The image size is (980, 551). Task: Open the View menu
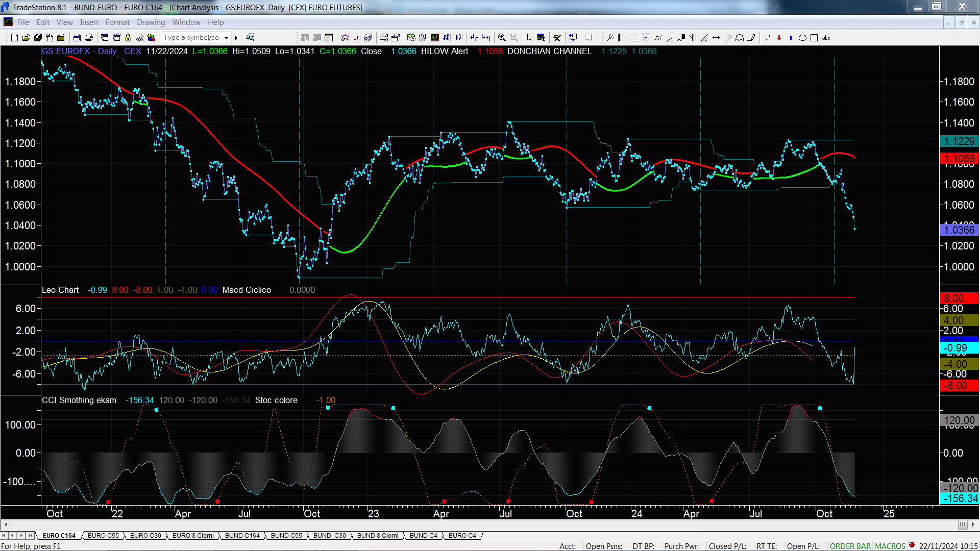(65, 22)
